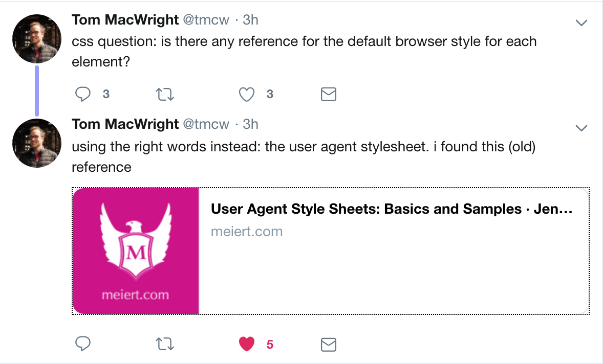This screenshot has height=364, width=603.
Task: Click the meiert.com domain text in card
Action: [247, 232]
